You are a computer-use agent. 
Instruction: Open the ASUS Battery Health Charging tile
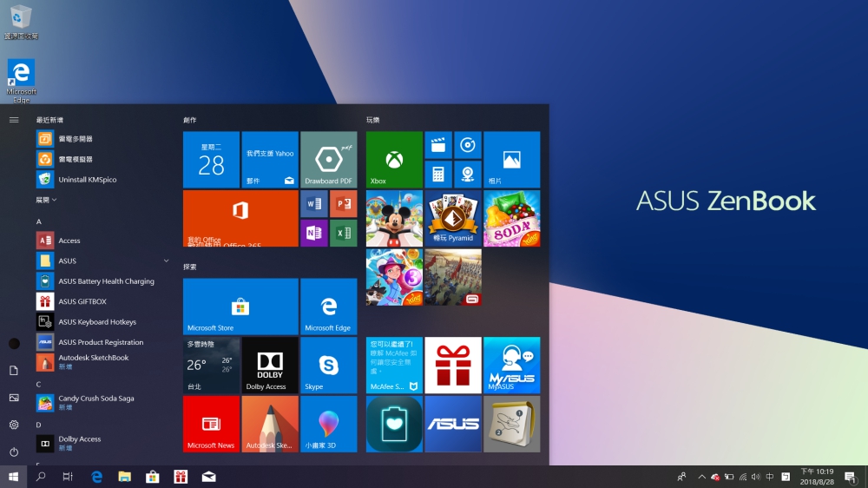pyautogui.click(x=394, y=424)
